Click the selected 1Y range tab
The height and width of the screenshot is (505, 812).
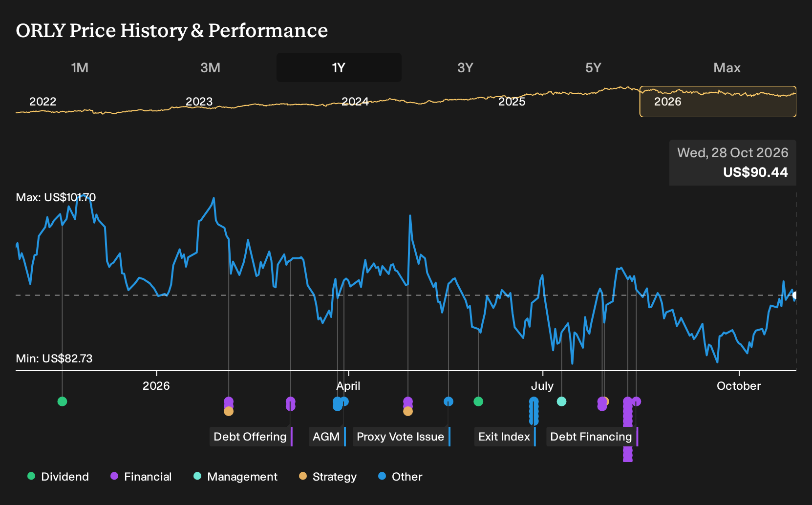pos(339,67)
